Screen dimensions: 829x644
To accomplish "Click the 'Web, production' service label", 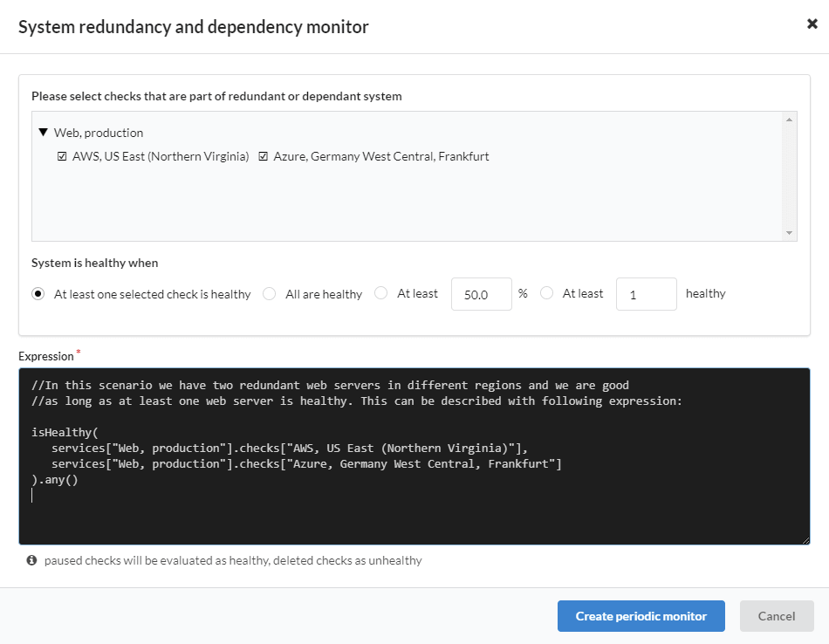I will point(99,133).
